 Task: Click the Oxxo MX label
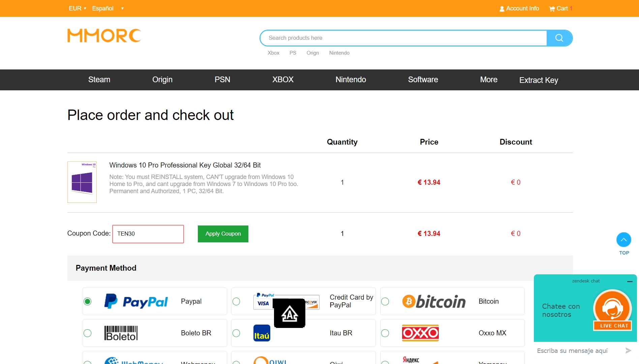[492, 333]
